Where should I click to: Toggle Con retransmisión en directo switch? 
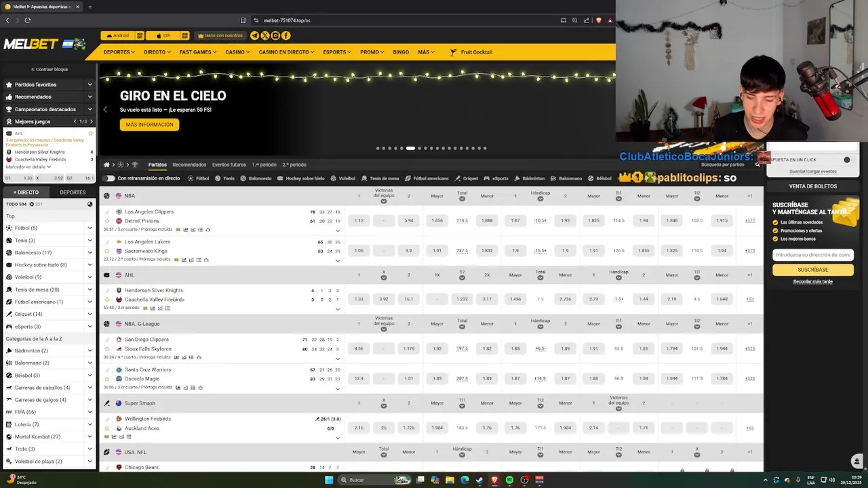(108, 178)
